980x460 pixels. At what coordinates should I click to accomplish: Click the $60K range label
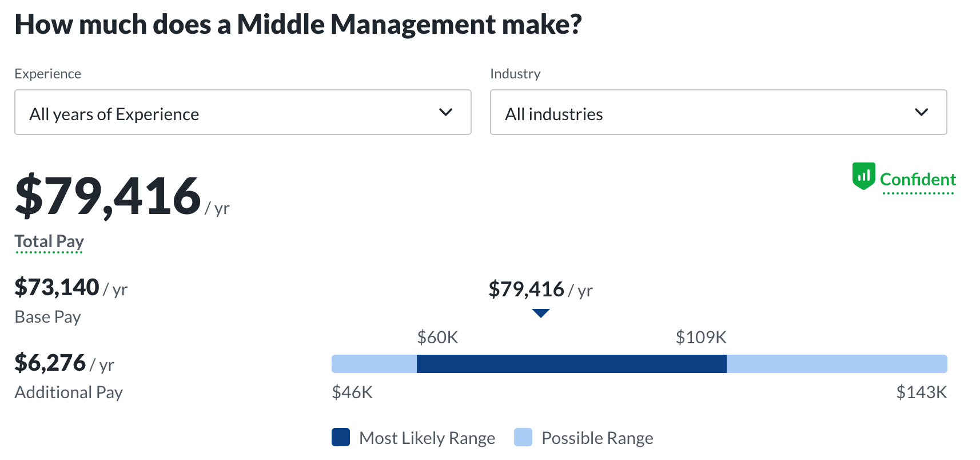coord(438,338)
